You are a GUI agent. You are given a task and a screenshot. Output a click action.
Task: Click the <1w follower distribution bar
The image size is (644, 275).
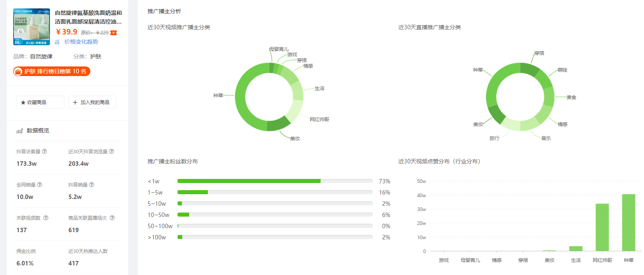click(249, 181)
